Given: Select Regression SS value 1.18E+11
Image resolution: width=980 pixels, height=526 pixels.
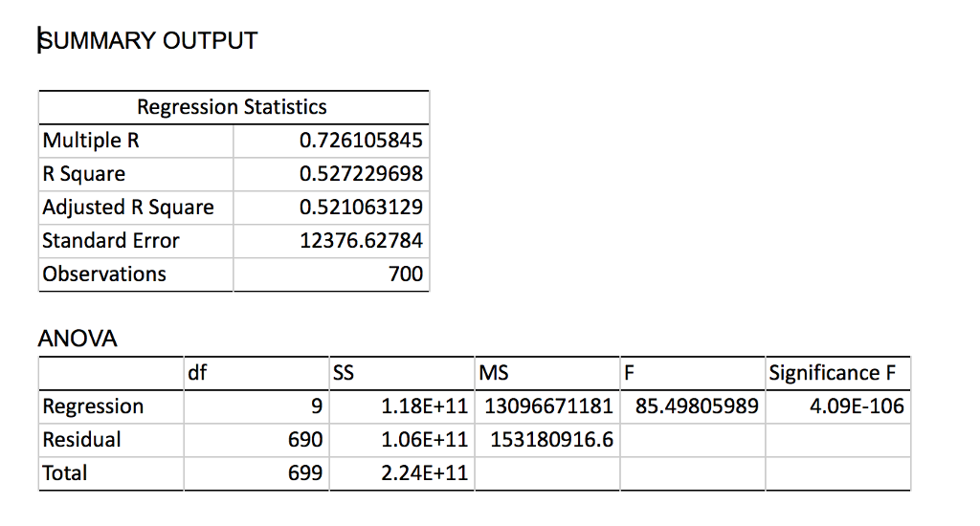Looking at the screenshot, I should point(424,406).
